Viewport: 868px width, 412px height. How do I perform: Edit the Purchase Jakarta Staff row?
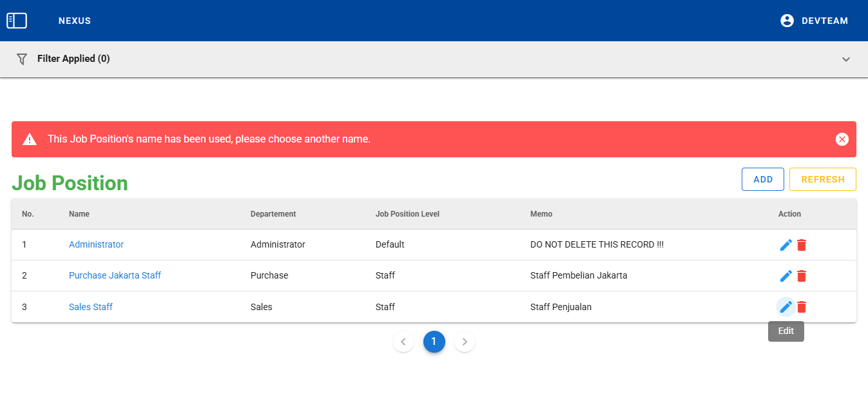[786, 276]
